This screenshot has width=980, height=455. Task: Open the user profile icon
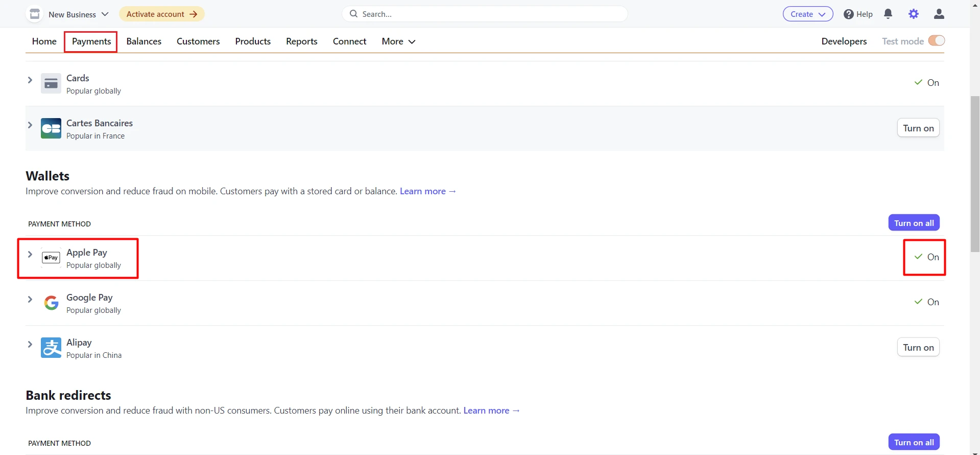[x=939, y=14]
